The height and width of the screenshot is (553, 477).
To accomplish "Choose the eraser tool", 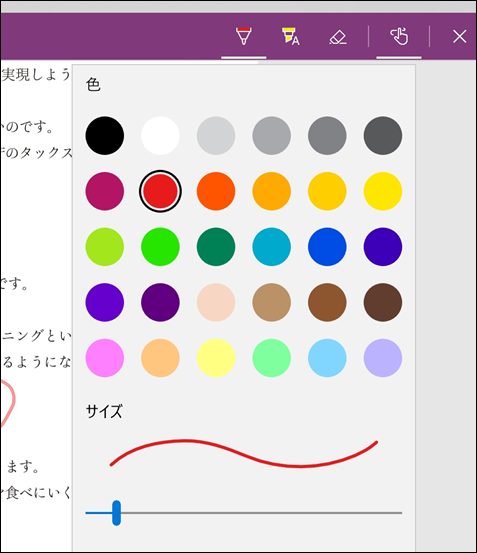I will pyautogui.click(x=338, y=37).
